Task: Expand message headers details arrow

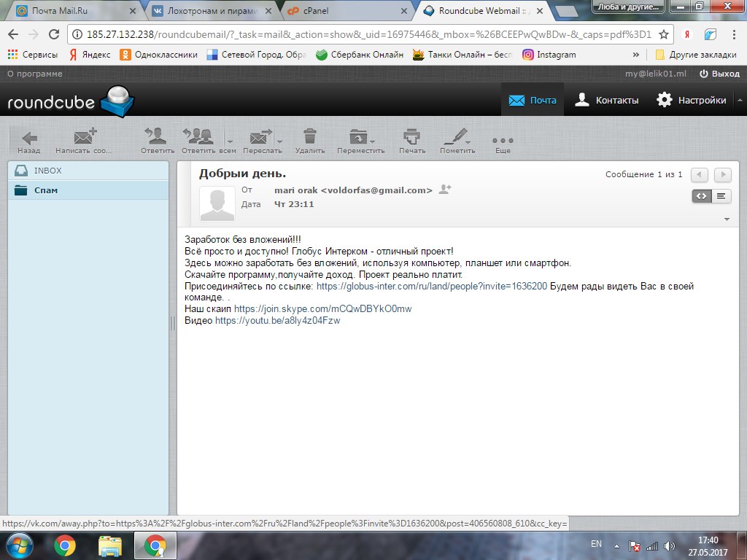Action: (727, 219)
